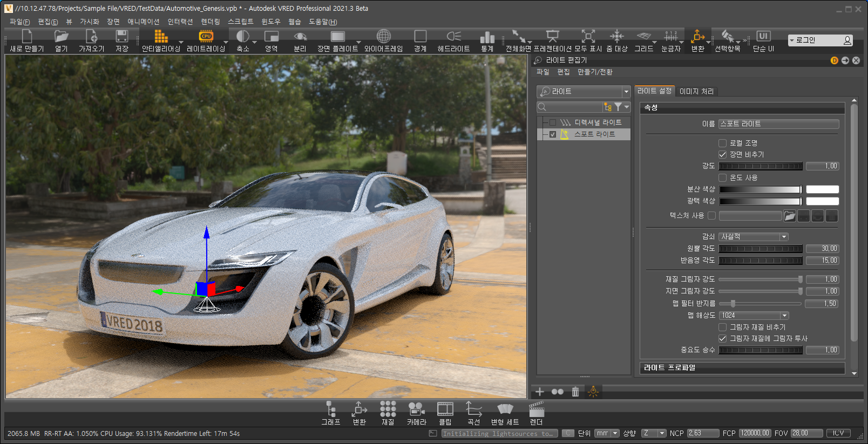Open the 로그인 dropdown at top right
Viewport: 868px width, 444px height.
(x=819, y=40)
